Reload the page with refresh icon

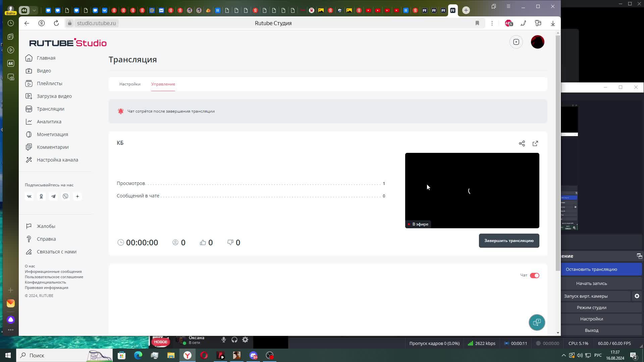click(56, 23)
